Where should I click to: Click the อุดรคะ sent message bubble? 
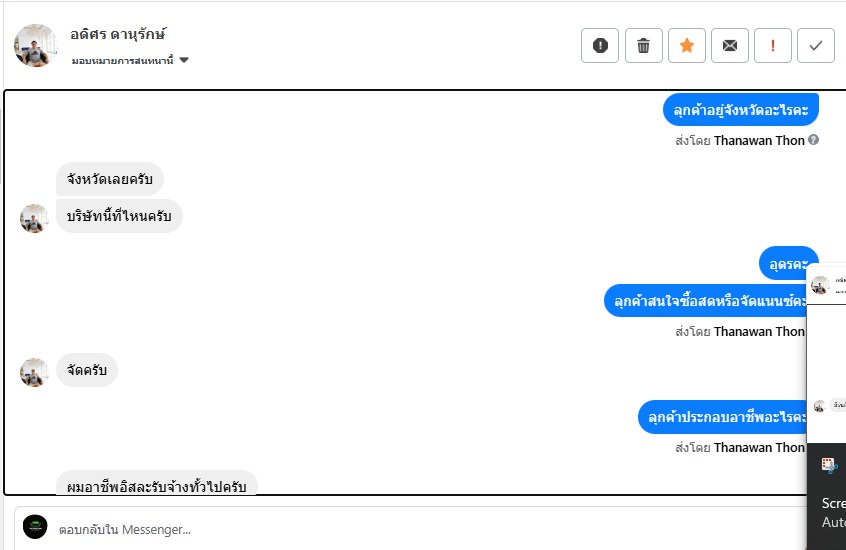click(x=788, y=264)
